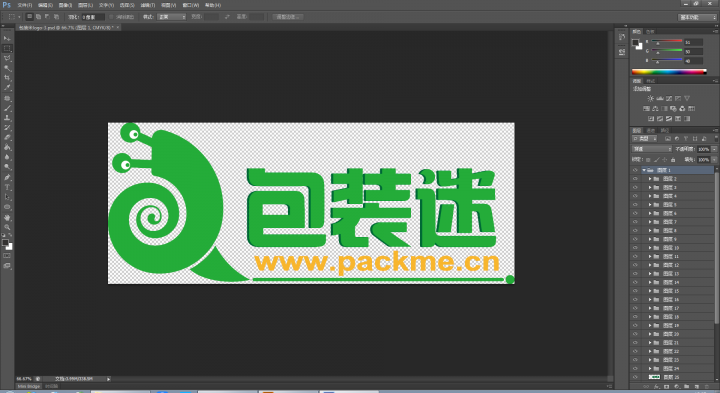
Task: Open the layer filter type dropdown
Action: click(645, 139)
